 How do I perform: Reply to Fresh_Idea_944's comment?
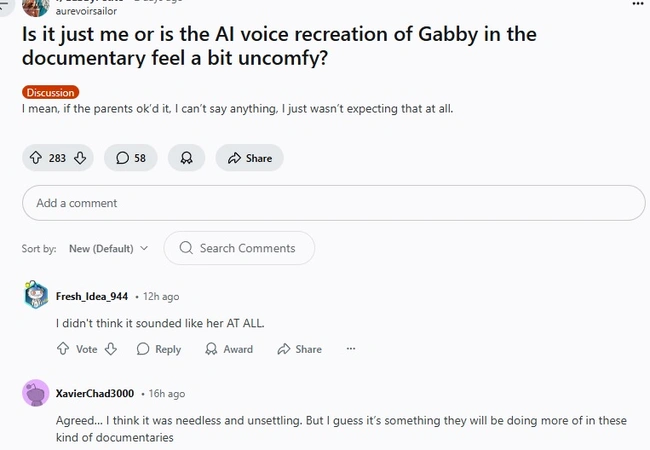coord(159,349)
